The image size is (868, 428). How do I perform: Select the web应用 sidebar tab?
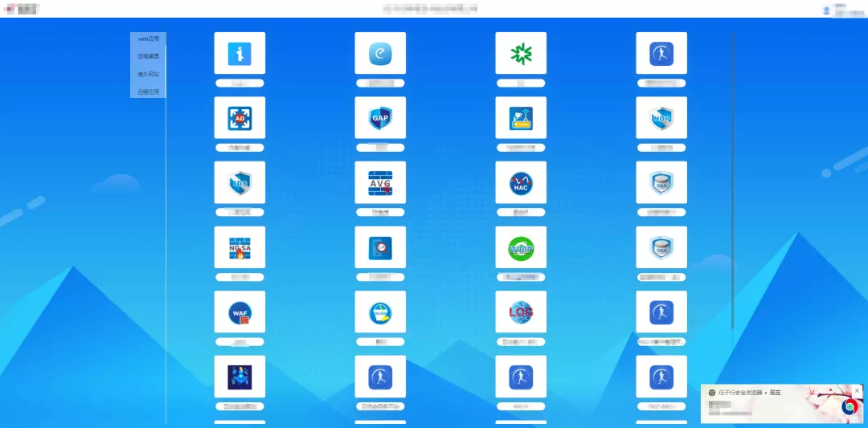[x=148, y=39]
